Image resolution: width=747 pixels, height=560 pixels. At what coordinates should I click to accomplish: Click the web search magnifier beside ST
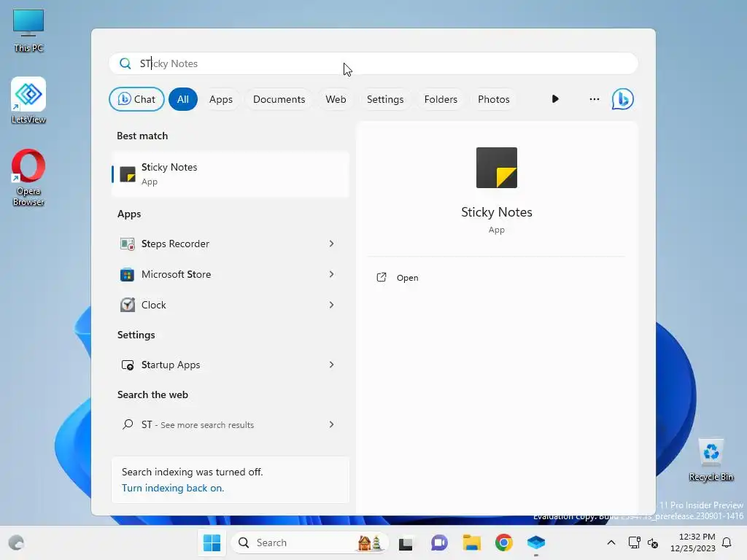pyautogui.click(x=127, y=424)
